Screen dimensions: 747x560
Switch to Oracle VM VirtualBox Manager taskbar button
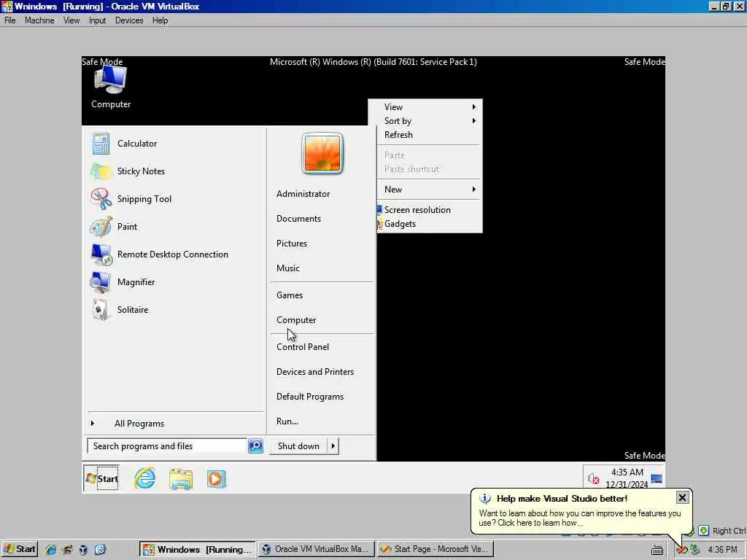[317, 549]
